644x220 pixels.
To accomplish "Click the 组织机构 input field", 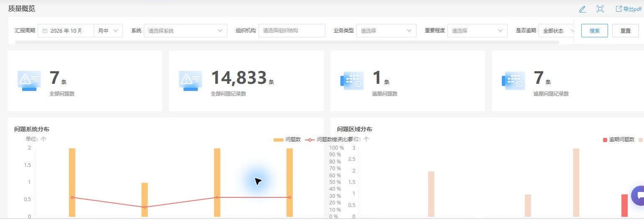I will tap(292, 31).
